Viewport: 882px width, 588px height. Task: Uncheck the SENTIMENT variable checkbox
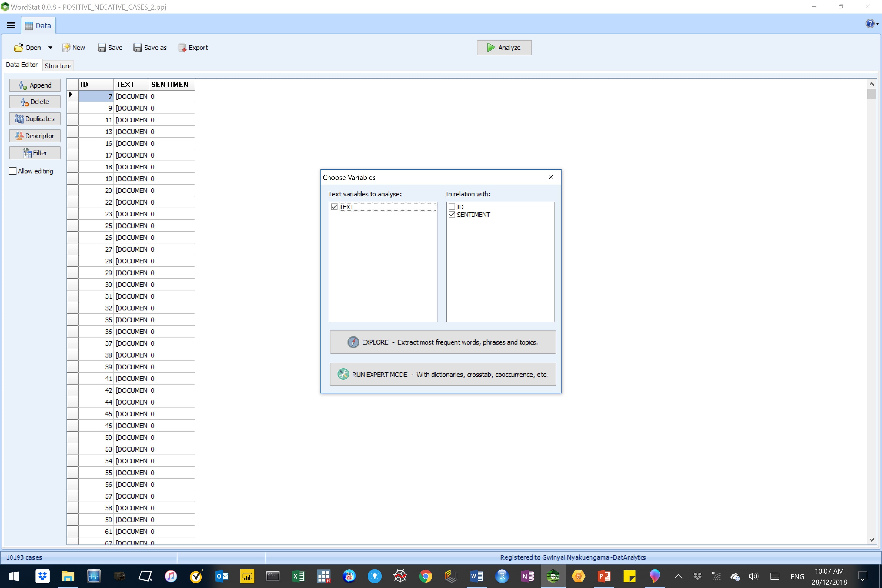pos(452,214)
